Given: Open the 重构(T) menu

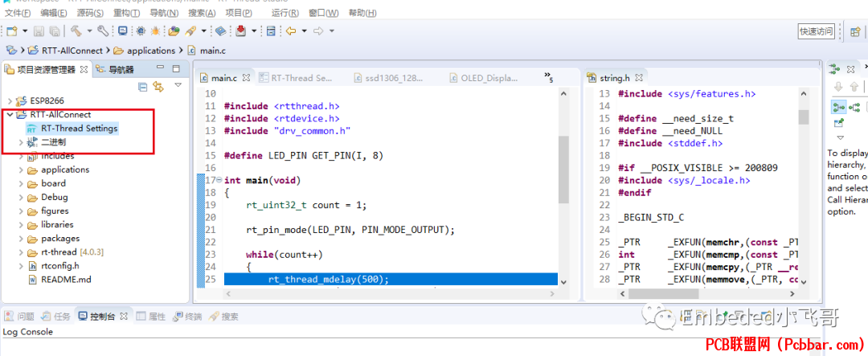Looking at the screenshot, I should [127, 13].
